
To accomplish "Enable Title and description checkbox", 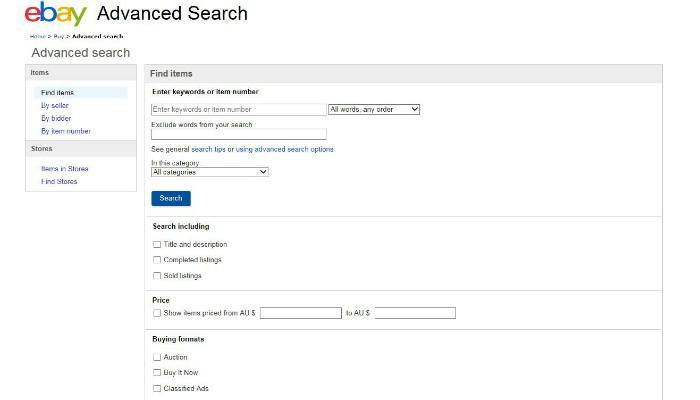I will [x=157, y=245].
